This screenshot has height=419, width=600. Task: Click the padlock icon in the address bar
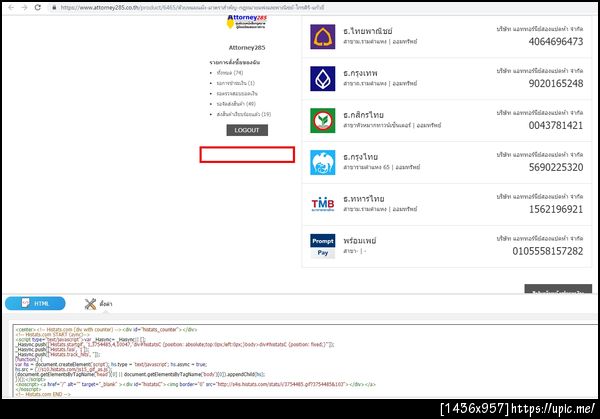click(54, 7)
